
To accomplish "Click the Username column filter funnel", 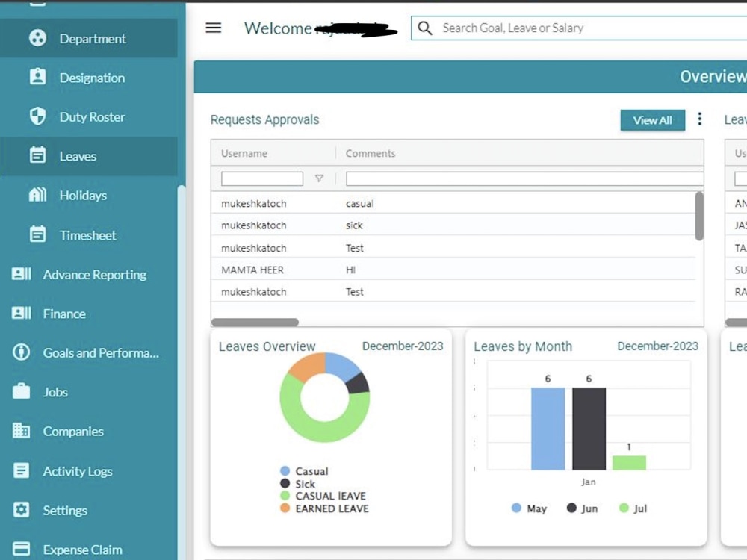I will (x=319, y=178).
